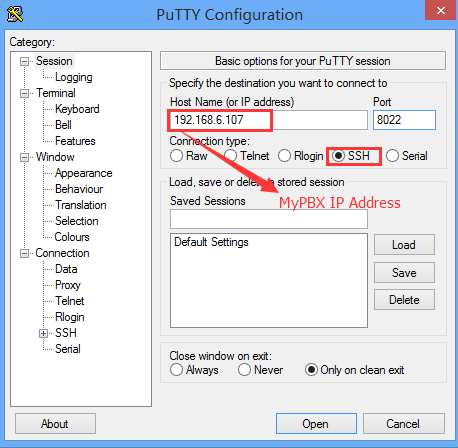Choose Raw connection type
This screenshot has height=448, width=458.
[176, 156]
